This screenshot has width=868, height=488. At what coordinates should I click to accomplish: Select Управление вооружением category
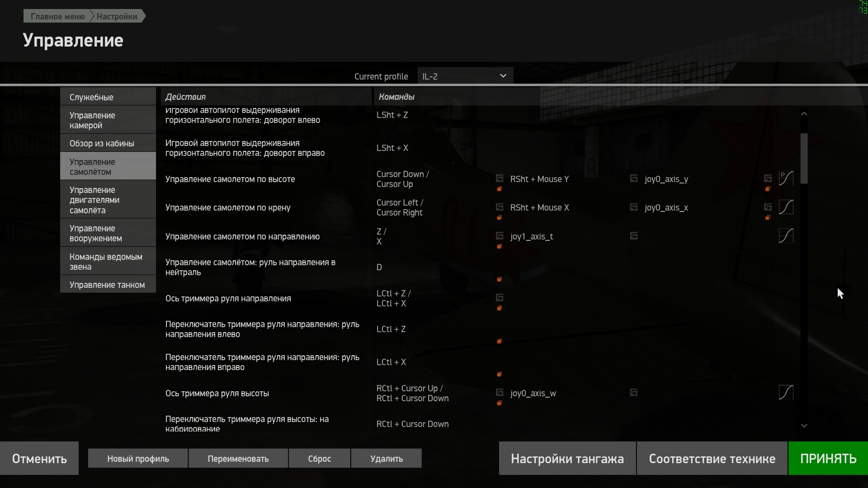click(x=108, y=233)
